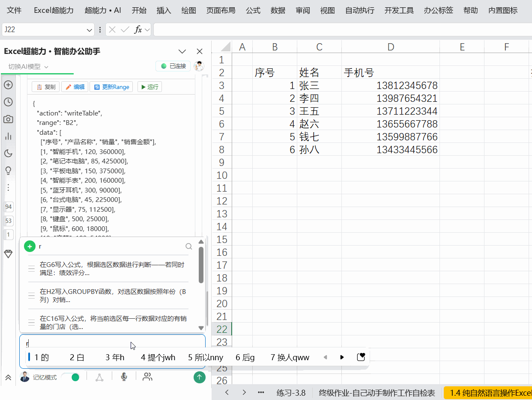Screen dimensions: 532x400
Task: Open the Excel超能力 ribbon tab
Action: point(54,10)
